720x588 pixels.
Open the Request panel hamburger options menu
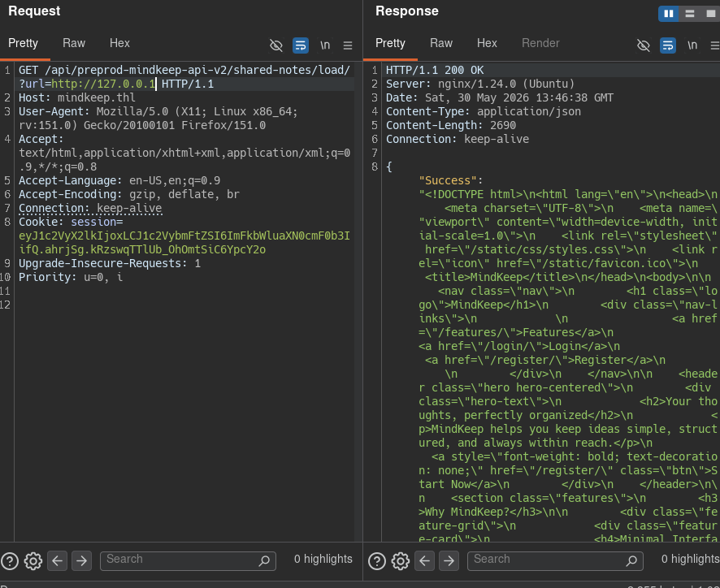click(348, 45)
